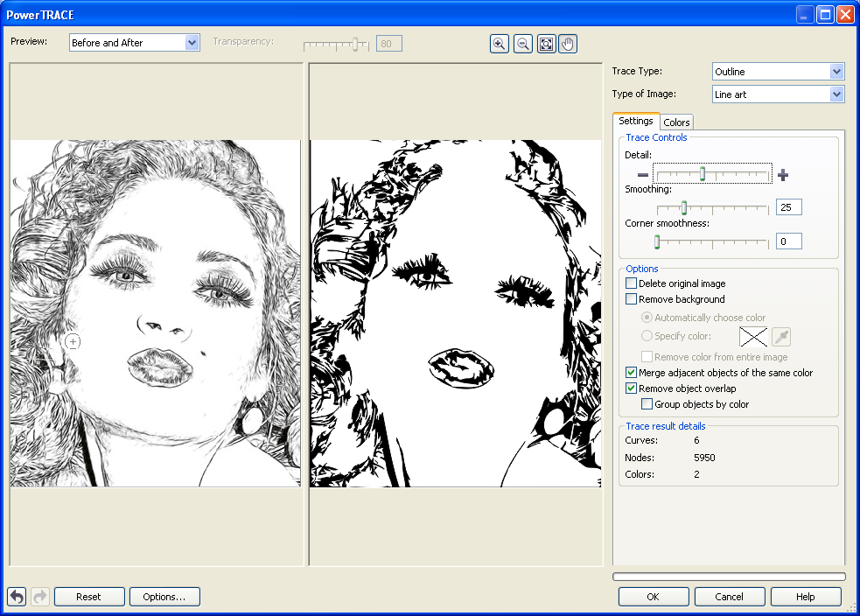The width and height of the screenshot is (860, 616).
Task: Enable Delete original image checkbox
Action: [632, 283]
